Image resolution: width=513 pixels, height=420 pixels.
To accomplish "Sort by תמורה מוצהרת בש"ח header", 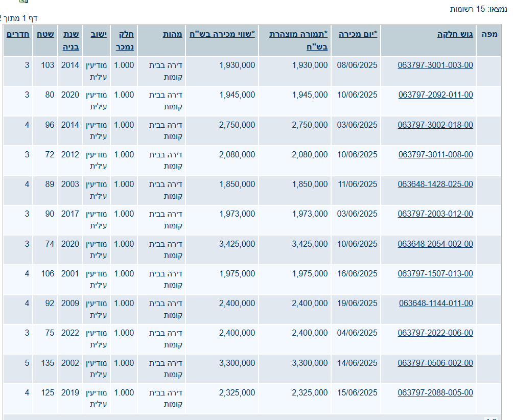I will (x=298, y=40).
